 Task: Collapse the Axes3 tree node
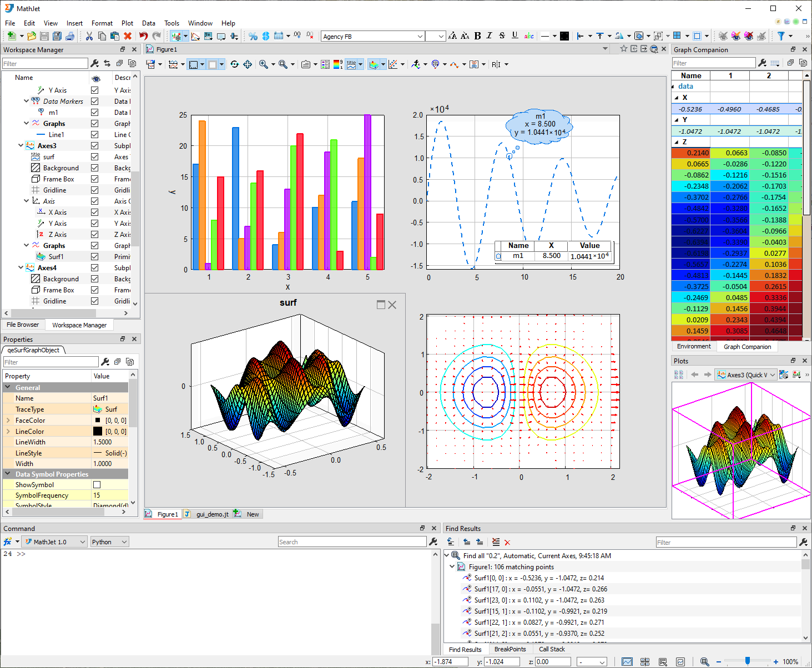21,146
